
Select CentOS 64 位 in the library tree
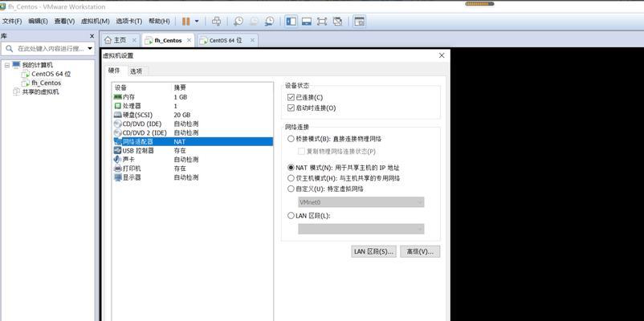coord(51,74)
